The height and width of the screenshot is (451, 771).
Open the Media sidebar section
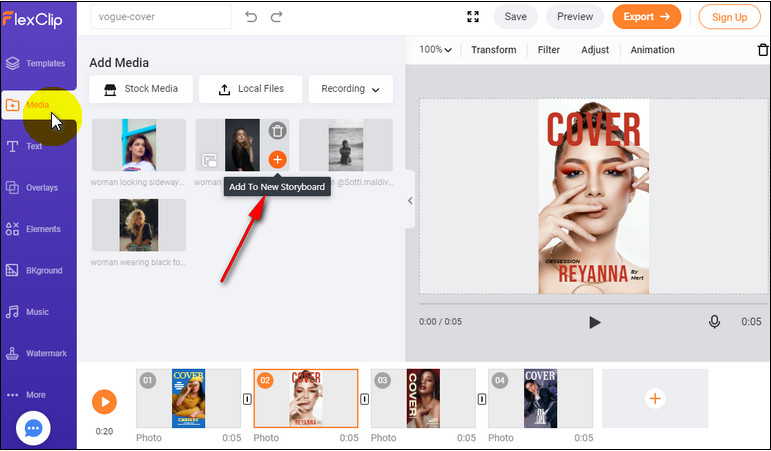click(x=38, y=105)
